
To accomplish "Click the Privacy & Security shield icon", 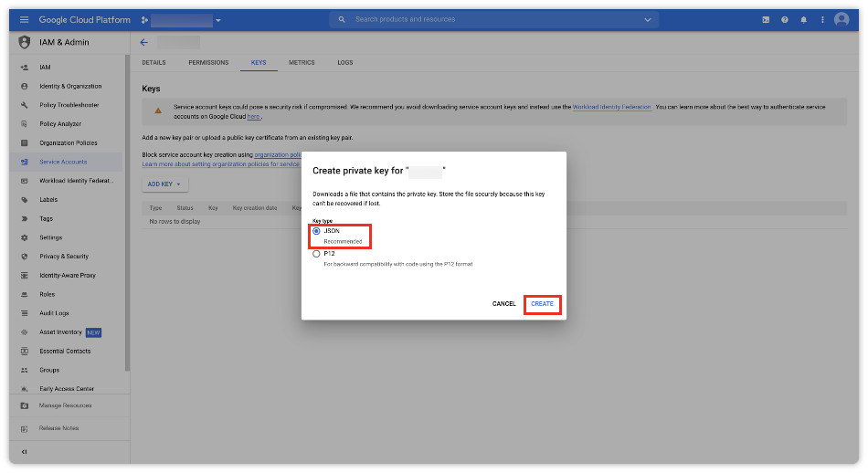I will [x=25, y=257].
